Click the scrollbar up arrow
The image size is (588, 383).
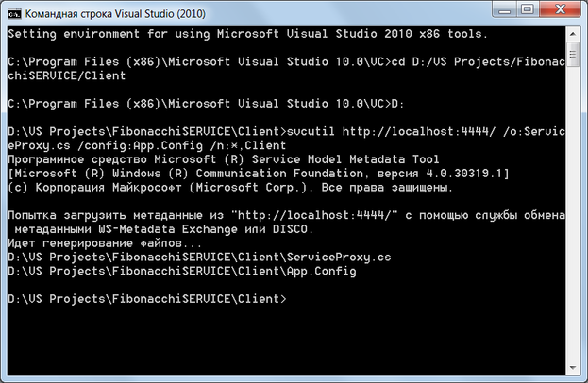[573, 34]
